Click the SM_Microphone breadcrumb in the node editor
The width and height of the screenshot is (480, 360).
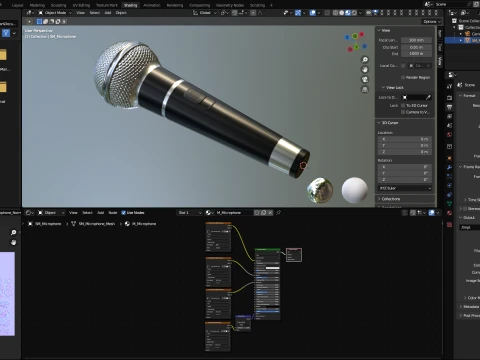pos(48,224)
